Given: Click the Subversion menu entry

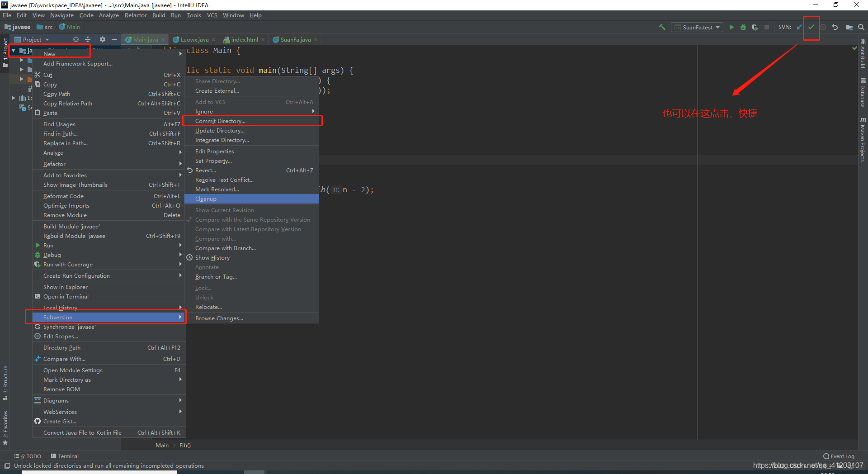Looking at the screenshot, I should (x=108, y=318).
